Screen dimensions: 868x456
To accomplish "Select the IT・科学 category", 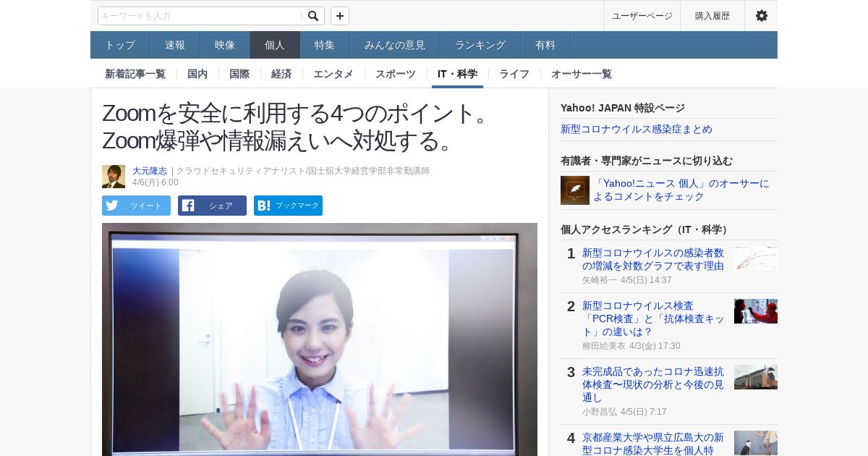I will [457, 74].
